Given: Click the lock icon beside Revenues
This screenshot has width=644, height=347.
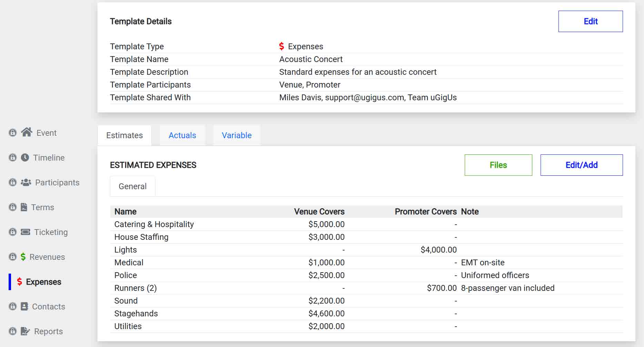Looking at the screenshot, I should point(13,257).
